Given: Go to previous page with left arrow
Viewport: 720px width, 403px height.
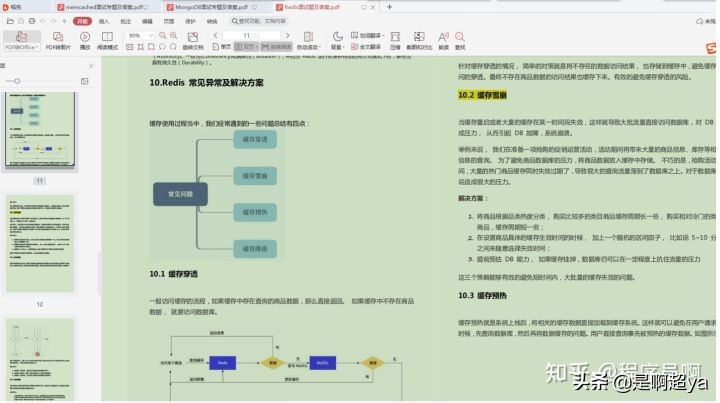Looking at the screenshot, I should pos(215,35).
